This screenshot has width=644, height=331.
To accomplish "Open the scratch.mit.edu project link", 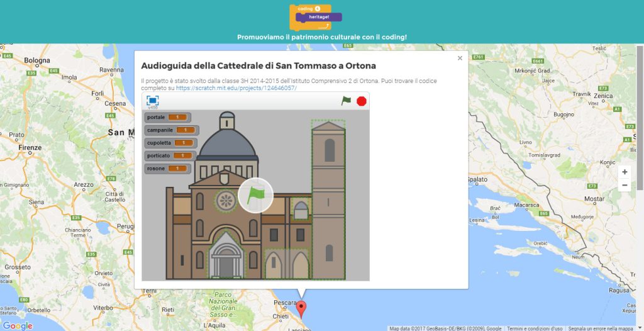I will 236,88.
